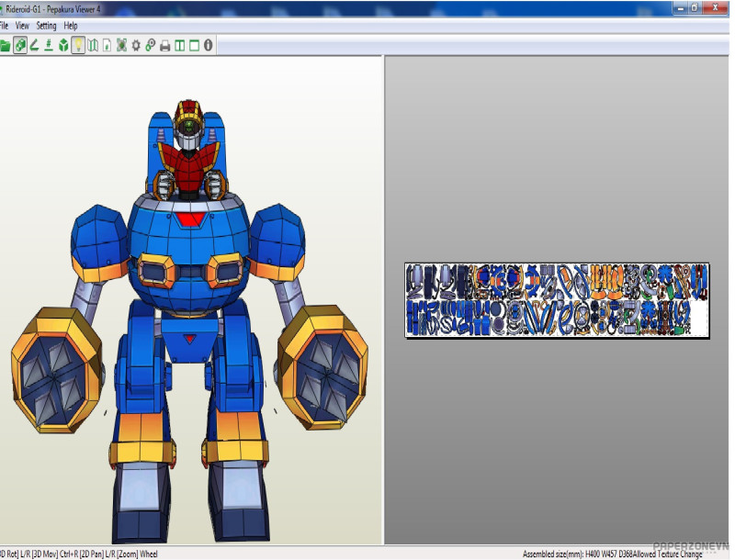735x560 pixels.
Task: Expand the Setting menu
Action: [x=46, y=26]
